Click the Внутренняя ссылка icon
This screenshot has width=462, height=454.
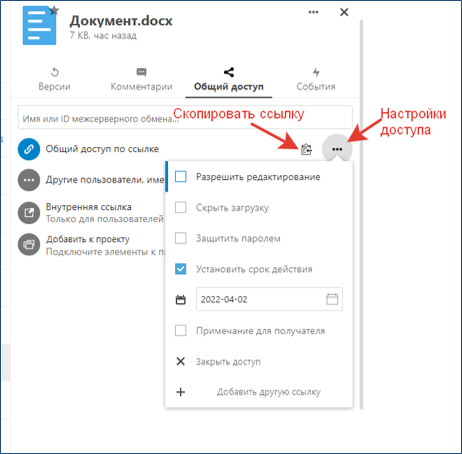tap(29, 213)
